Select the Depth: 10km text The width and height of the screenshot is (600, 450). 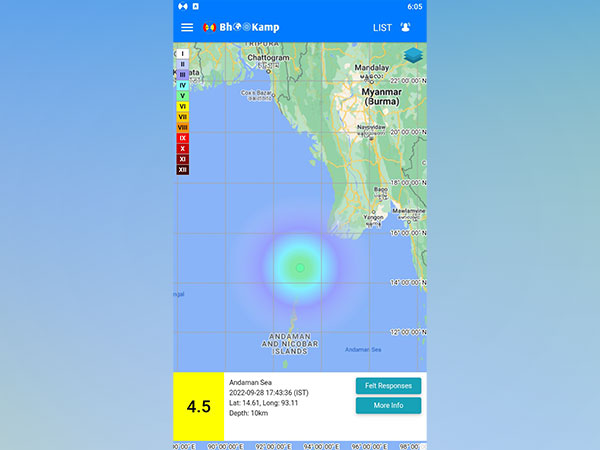[x=248, y=413]
